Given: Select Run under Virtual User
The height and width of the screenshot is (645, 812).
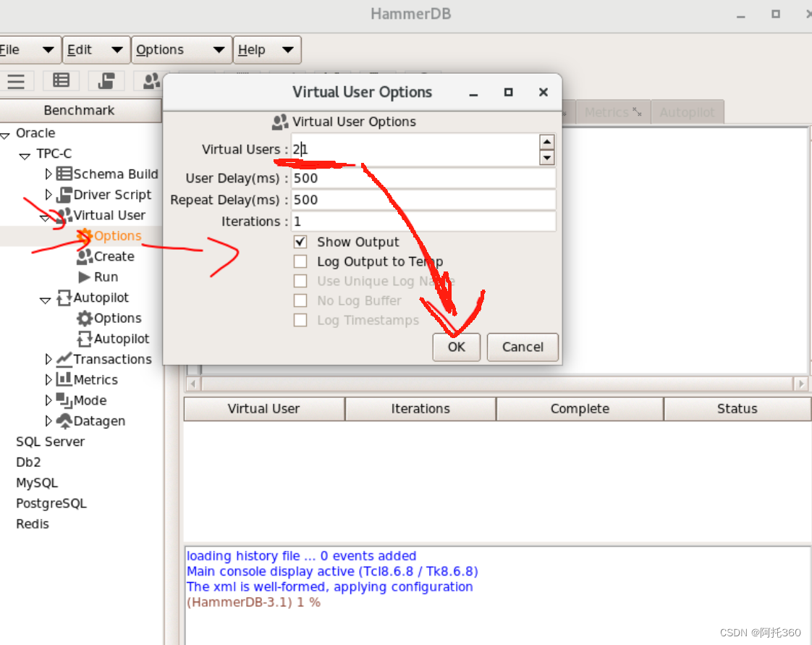Looking at the screenshot, I should 106,277.
